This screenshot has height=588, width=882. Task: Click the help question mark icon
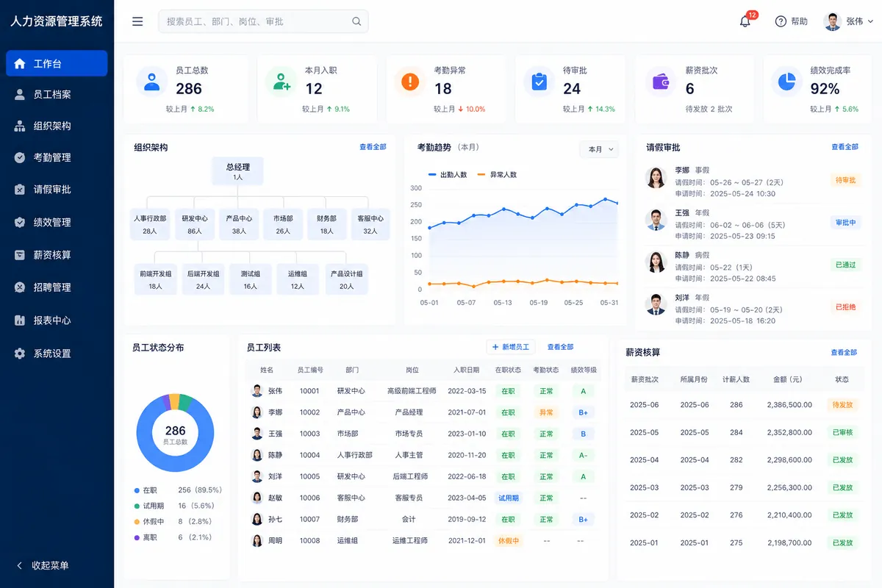pos(781,21)
